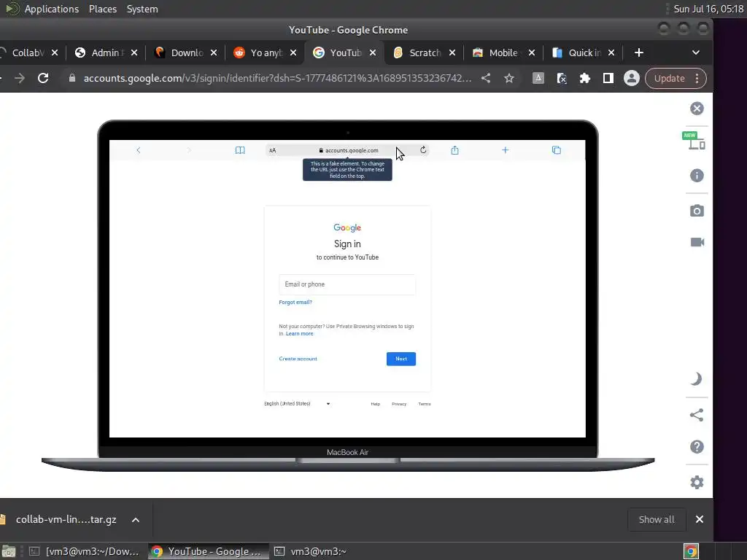The image size is (747, 560).
Task: Click the clock Sun Jul 16, 05:18
Action: tap(708, 9)
